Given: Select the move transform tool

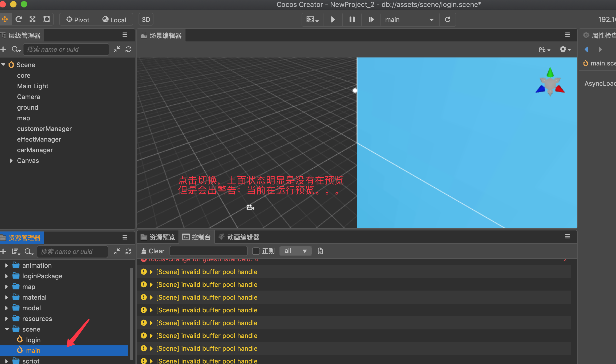Looking at the screenshot, I should point(5,19).
